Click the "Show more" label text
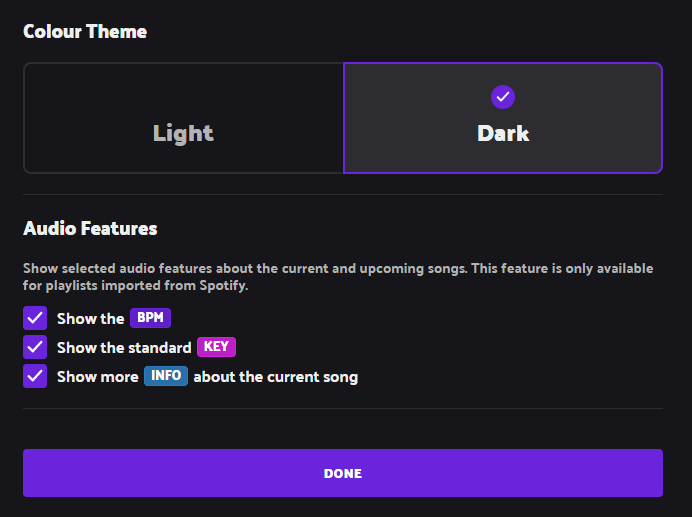 (98, 377)
